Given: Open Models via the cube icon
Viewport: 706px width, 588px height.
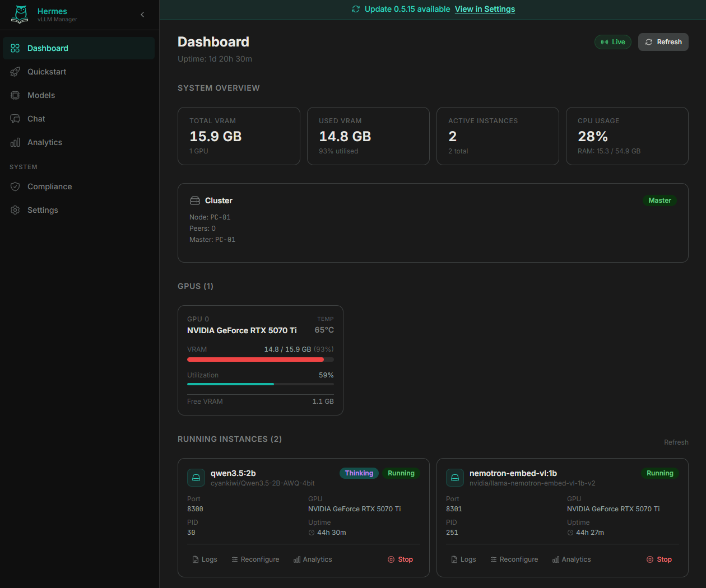Looking at the screenshot, I should click(x=15, y=95).
